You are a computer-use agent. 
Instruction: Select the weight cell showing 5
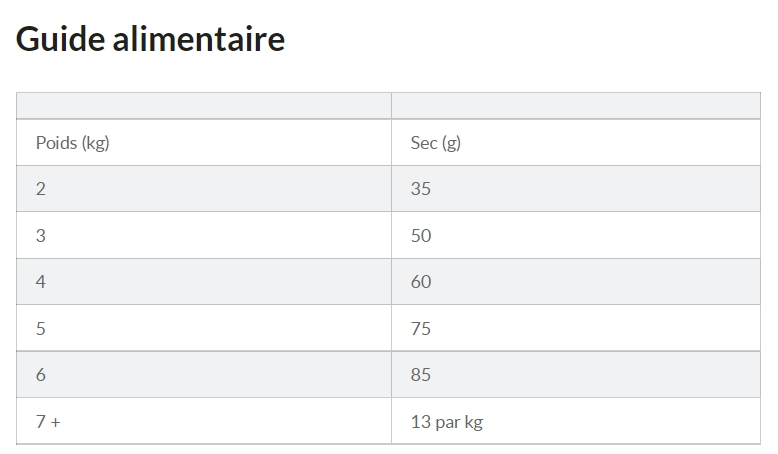tap(203, 329)
